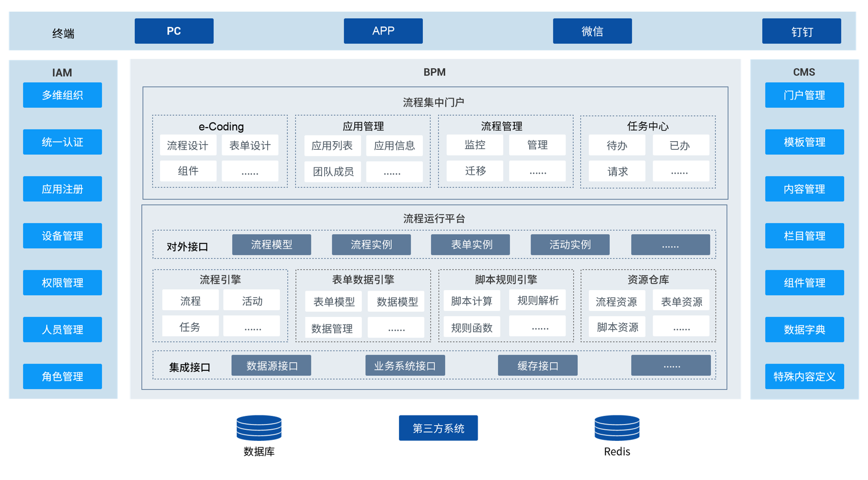Select the 流程模型 external interface block
Screen dimensions: 868x480
point(271,245)
